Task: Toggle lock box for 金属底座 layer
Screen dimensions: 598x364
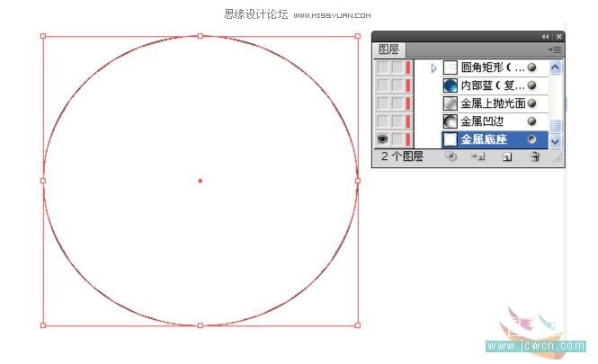Action: pyautogui.click(x=397, y=139)
